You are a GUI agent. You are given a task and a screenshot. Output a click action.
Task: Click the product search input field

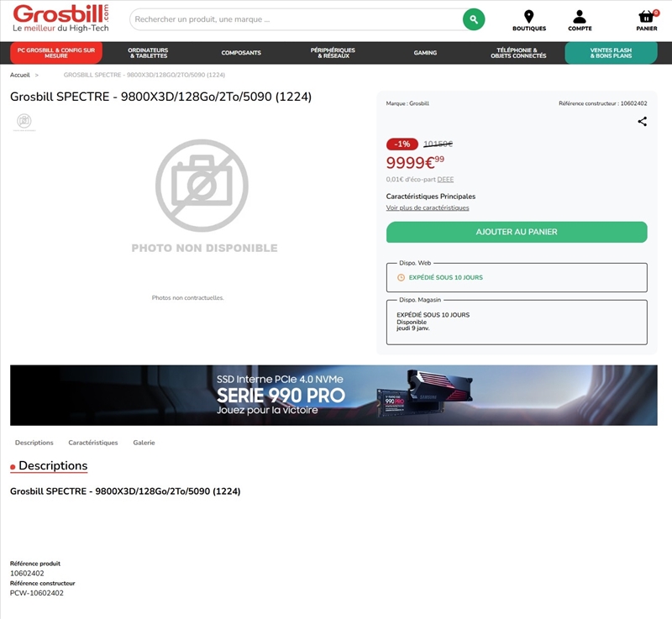294,18
